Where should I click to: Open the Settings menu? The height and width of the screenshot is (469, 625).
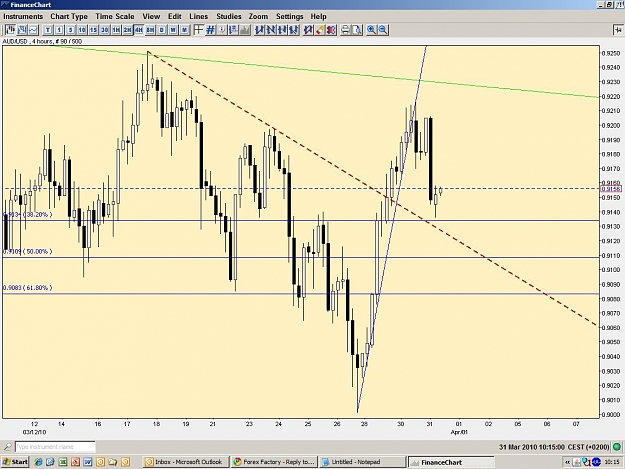click(x=290, y=16)
